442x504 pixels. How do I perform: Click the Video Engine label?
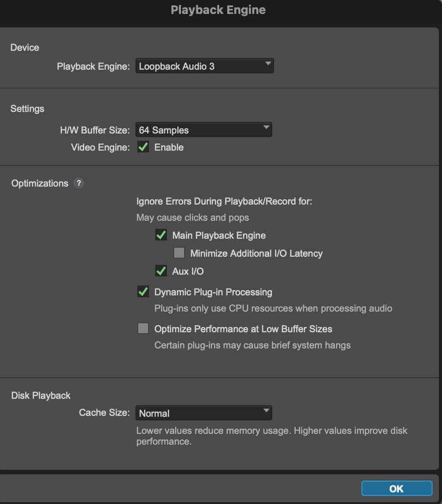tap(100, 147)
